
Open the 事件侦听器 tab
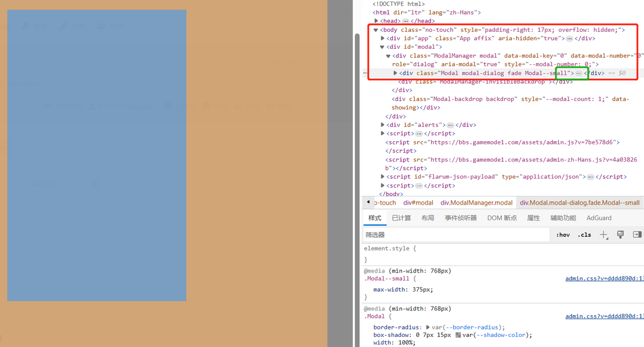tap(461, 218)
